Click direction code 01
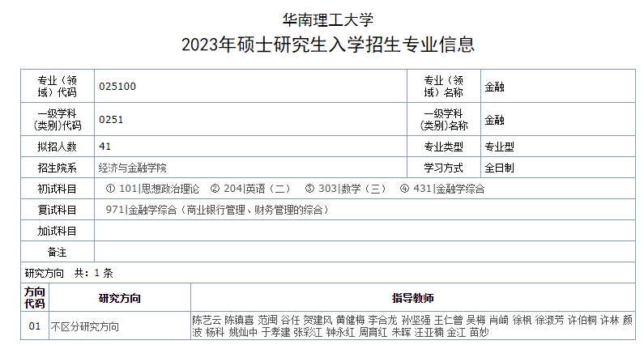This screenshot has width=644, height=349. 35,326
